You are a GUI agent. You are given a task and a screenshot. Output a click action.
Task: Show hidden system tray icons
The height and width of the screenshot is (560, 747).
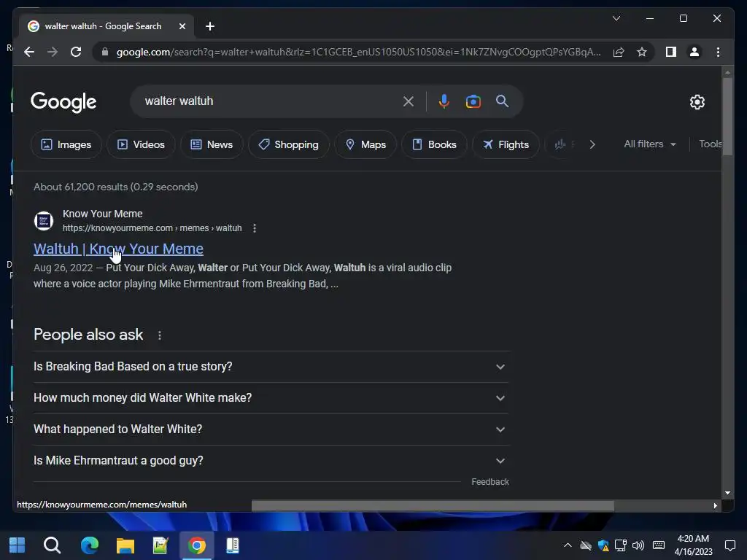tap(568, 545)
